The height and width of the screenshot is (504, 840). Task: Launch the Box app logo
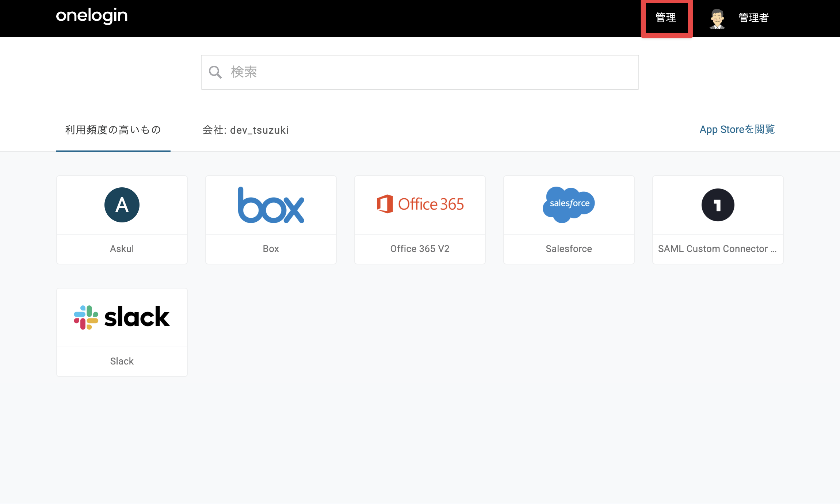271,205
